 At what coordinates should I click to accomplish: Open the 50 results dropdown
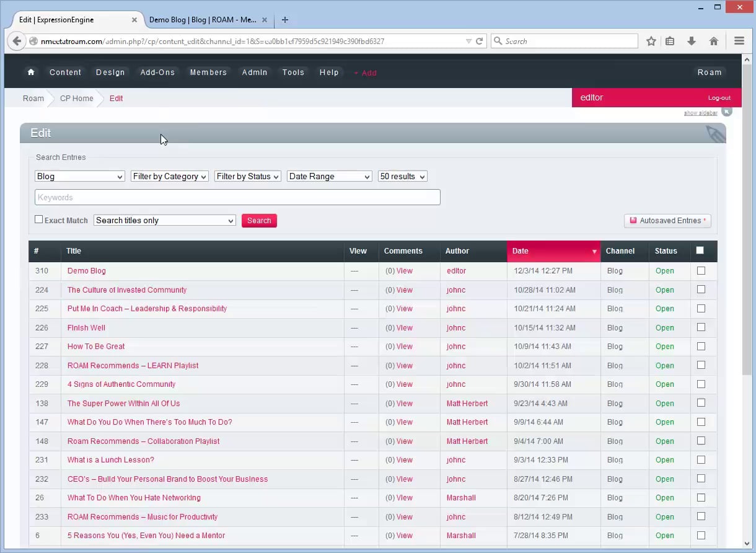click(x=403, y=177)
